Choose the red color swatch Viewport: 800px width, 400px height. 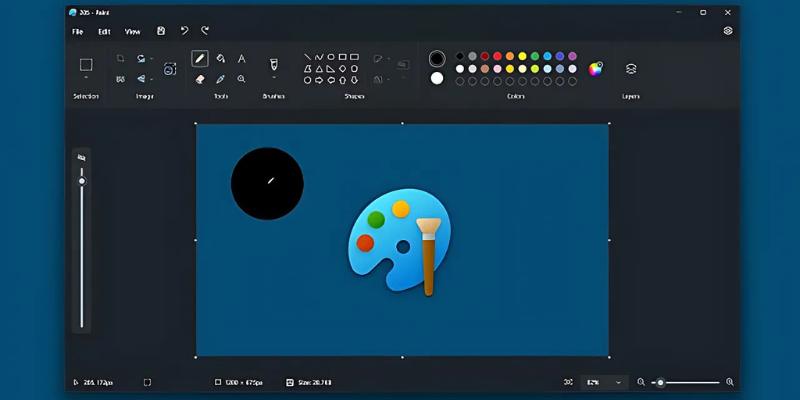coord(497,56)
